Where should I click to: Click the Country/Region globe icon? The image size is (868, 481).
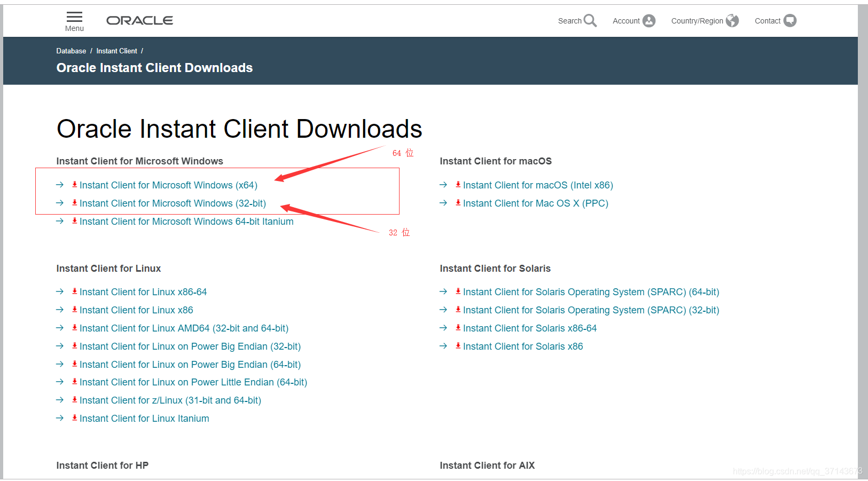(x=732, y=21)
